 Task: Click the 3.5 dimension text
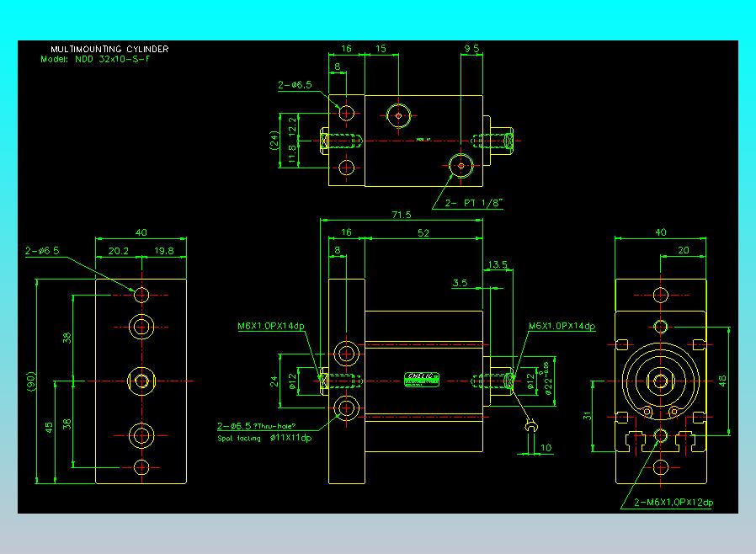point(460,283)
